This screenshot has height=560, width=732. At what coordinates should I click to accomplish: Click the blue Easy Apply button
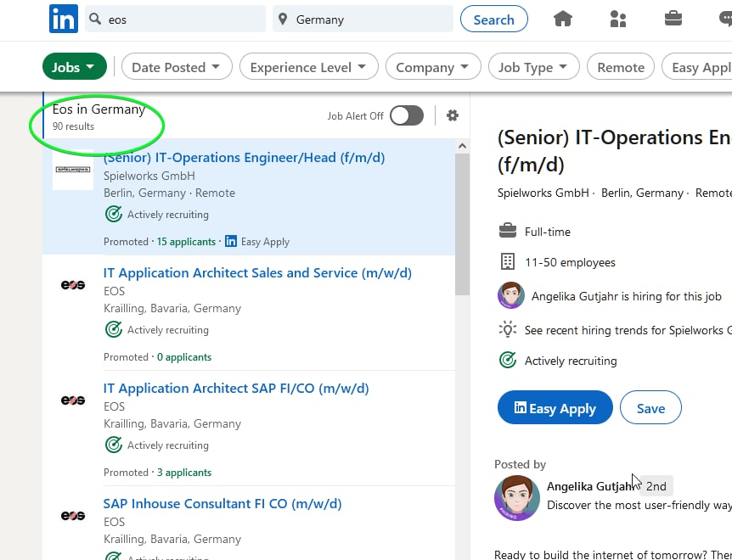coord(555,407)
